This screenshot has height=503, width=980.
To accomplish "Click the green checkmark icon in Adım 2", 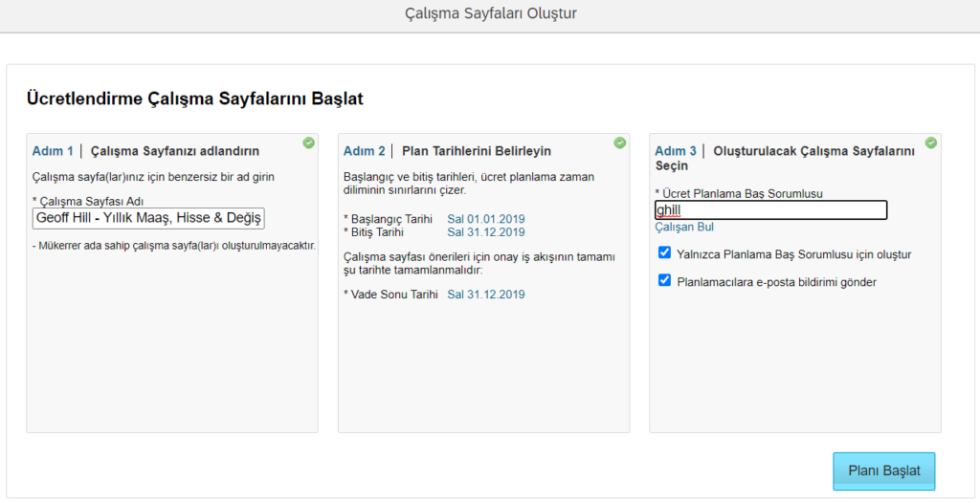I will [619, 142].
